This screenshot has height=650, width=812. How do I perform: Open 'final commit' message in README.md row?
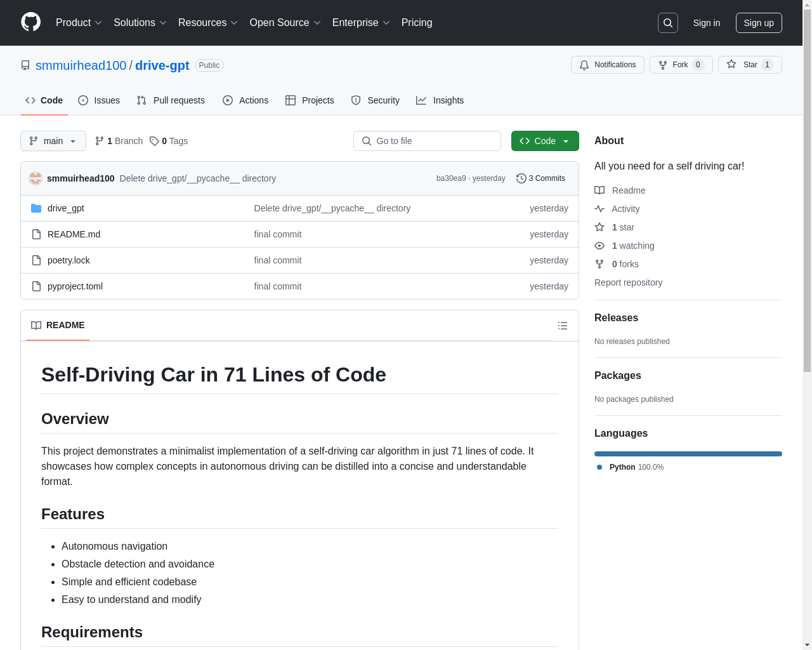[x=278, y=234]
